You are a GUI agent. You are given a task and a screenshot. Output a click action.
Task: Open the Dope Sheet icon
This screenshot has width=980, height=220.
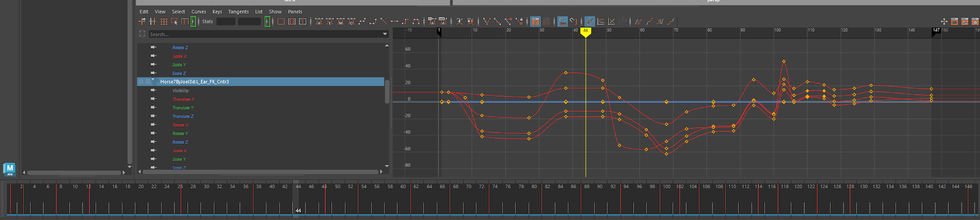tap(954, 21)
